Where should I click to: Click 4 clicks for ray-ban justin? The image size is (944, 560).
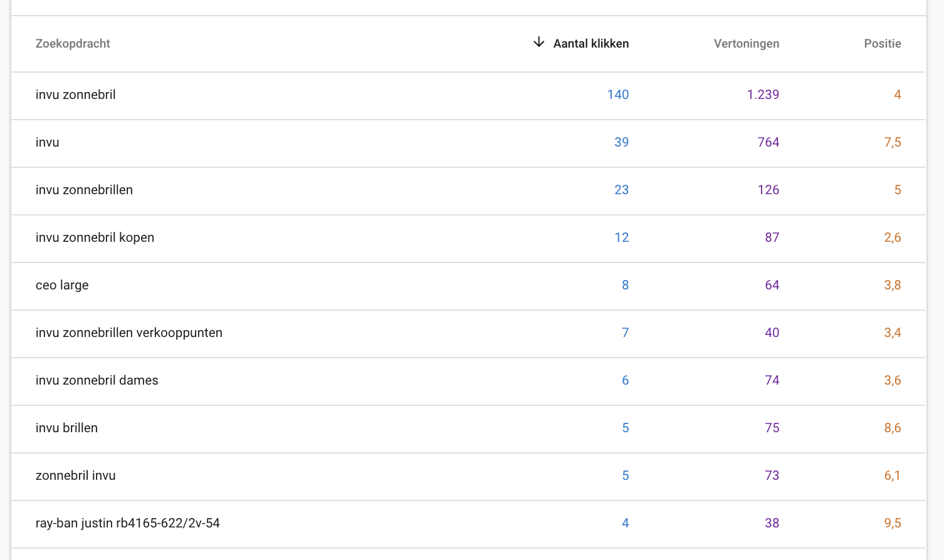click(x=625, y=523)
